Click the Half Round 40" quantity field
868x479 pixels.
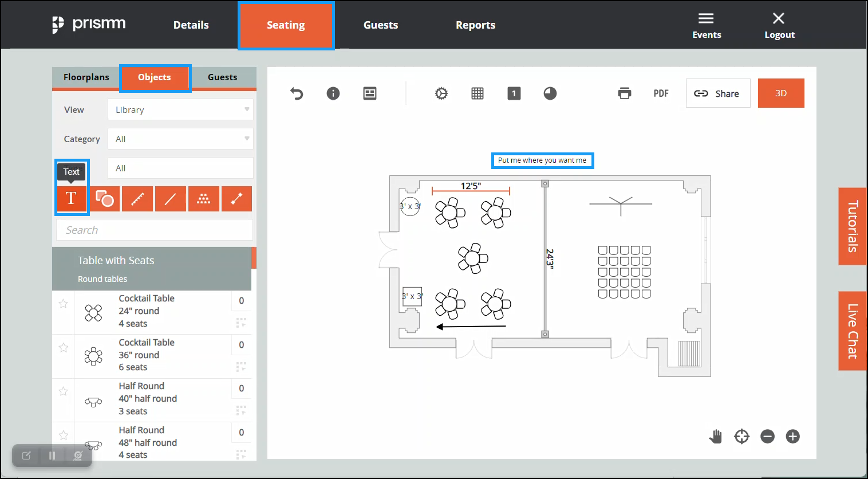pyautogui.click(x=242, y=388)
